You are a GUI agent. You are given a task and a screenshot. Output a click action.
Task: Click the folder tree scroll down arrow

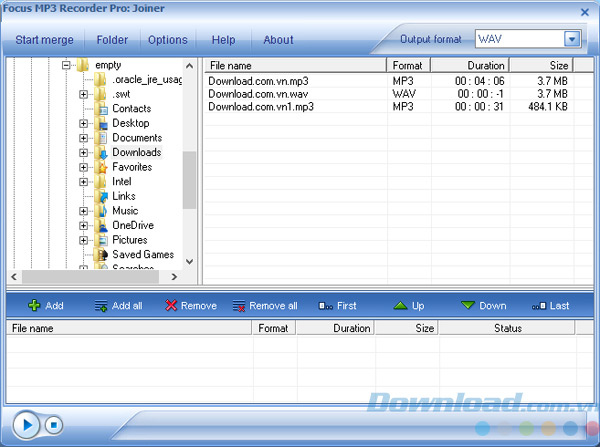point(189,262)
